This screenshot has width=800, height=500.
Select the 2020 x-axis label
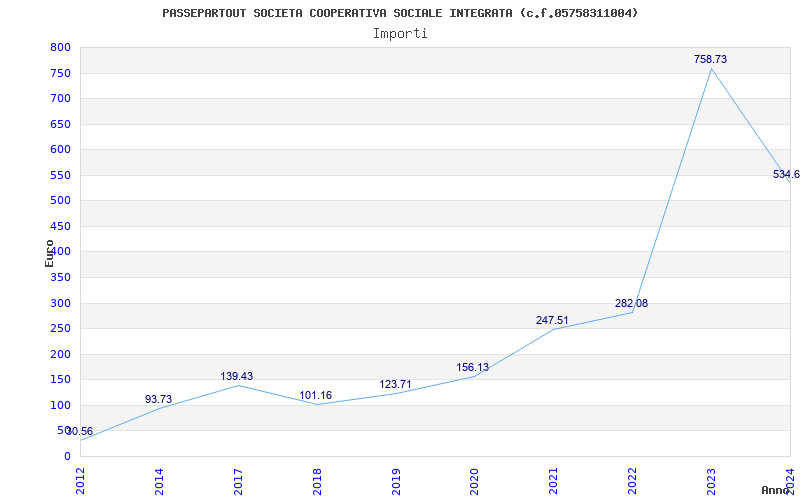[x=474, y=481]
